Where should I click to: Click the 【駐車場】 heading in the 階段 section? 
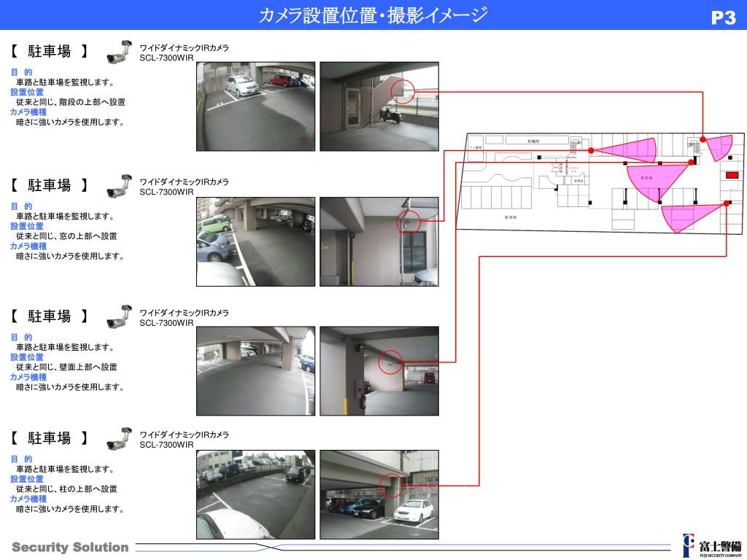click(49, 51)
